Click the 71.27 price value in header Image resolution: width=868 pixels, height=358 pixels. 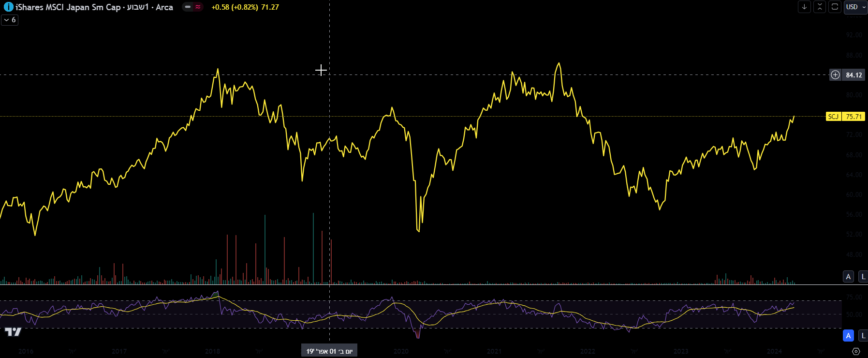point(270,7)
